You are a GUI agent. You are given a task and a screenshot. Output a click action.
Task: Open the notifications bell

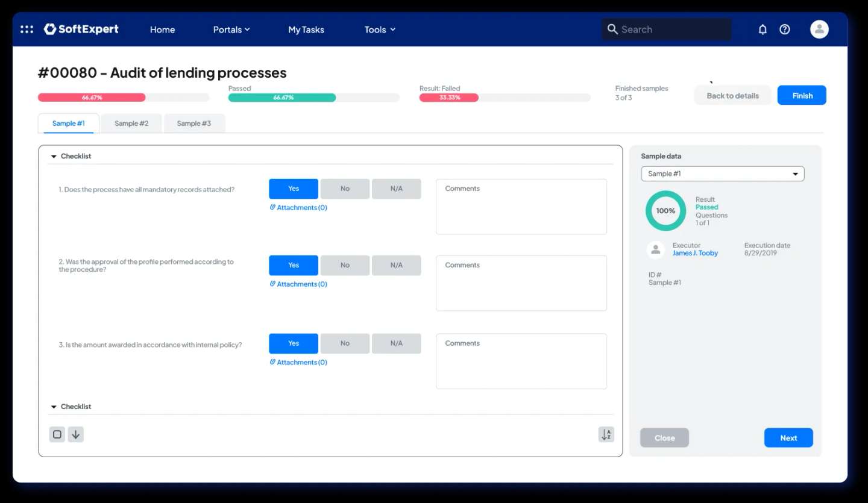click(763, 30)
